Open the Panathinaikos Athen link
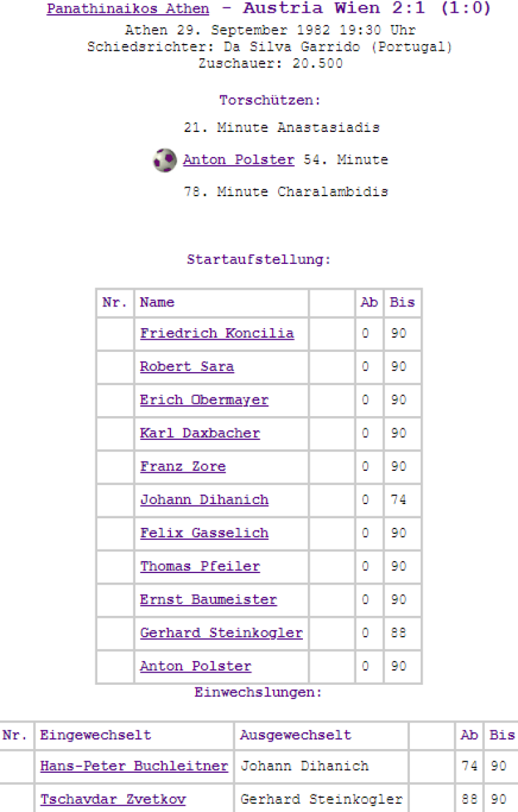518x812 pixels. pos(128,9)
